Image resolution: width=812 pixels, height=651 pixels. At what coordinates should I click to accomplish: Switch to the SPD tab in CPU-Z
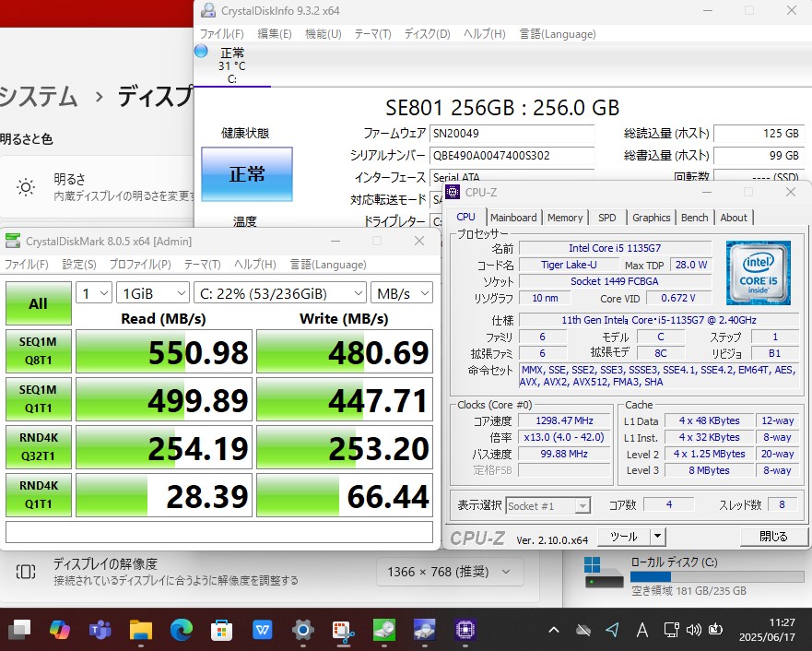point(607,218)
